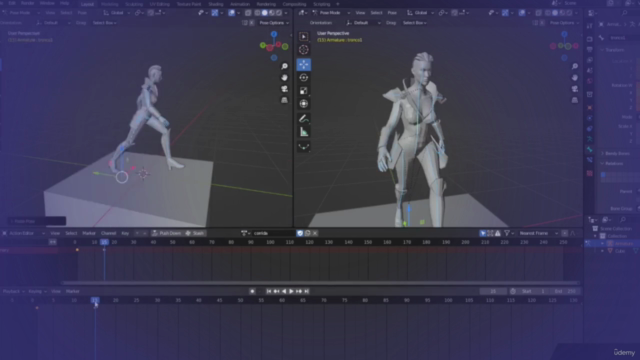Enable solid shading in the left viewport

coord(264,13)
